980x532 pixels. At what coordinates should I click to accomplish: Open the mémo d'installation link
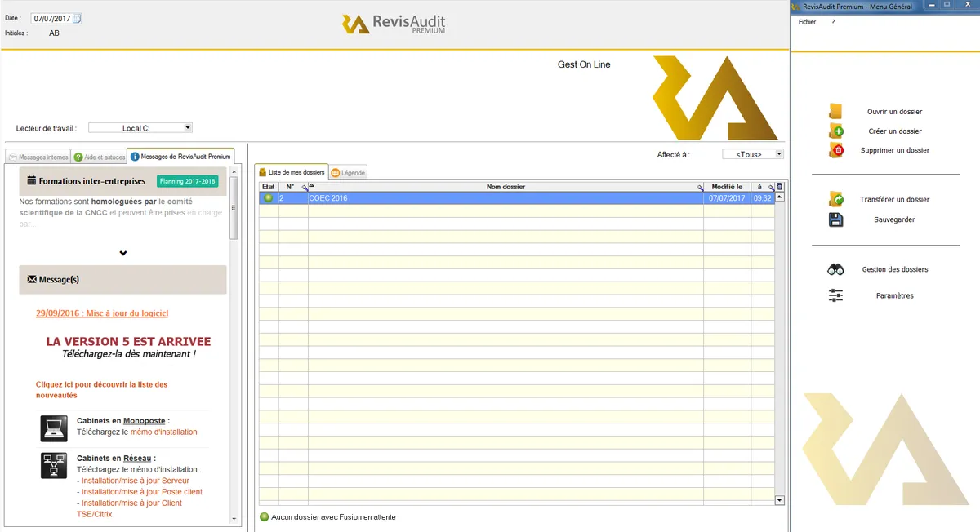(163, 432)
